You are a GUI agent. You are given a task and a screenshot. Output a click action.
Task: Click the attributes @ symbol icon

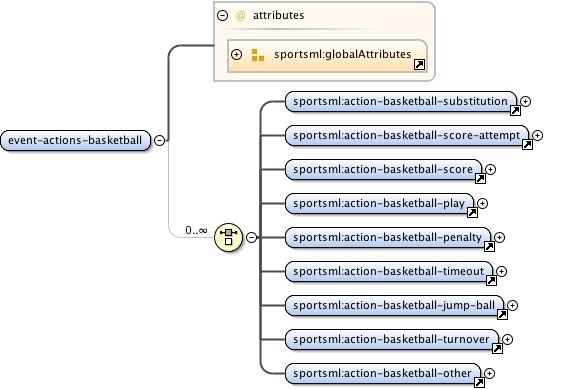[240, 15]
